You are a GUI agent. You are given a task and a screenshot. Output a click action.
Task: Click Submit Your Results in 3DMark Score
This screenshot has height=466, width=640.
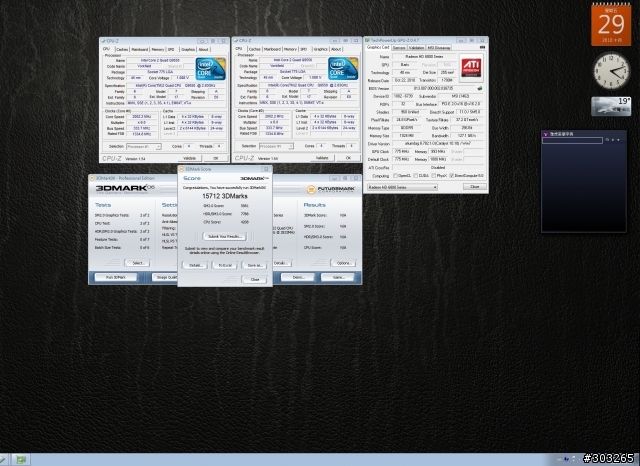tap(225, 236)
